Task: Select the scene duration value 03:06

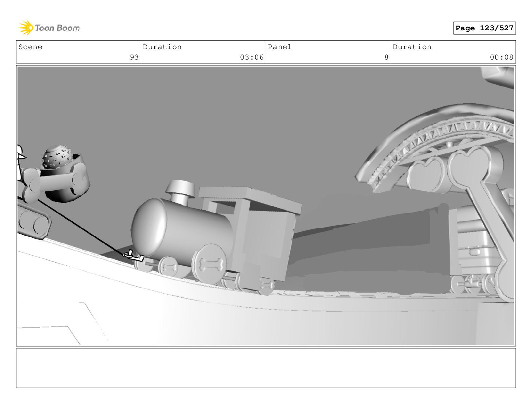Action: [252, 57]
